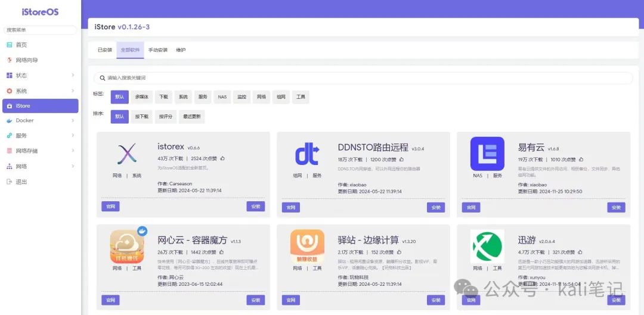
Task: Like DDNSTO with thumbs-up icon
Action: (x=401, y=160)
